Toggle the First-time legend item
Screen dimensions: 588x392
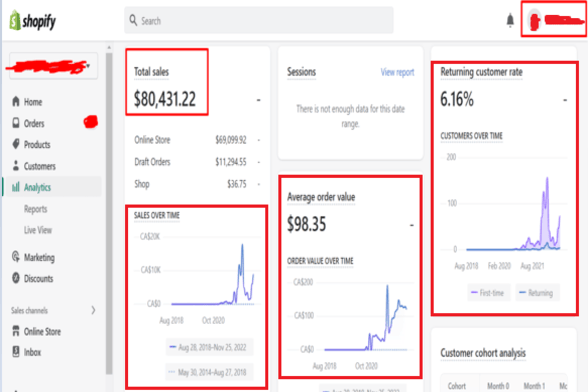pyautogui.click(x=489, y=293)
